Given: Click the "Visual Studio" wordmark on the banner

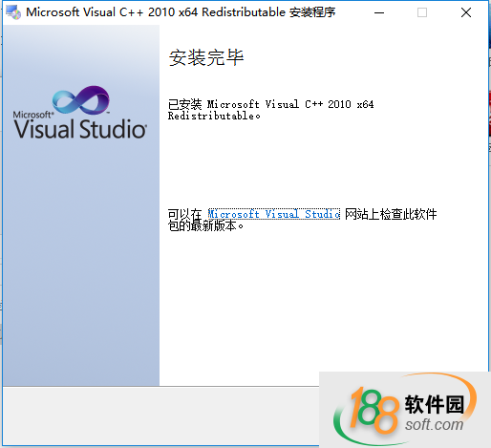Looking at the screenshot, I should pos(80,129).
